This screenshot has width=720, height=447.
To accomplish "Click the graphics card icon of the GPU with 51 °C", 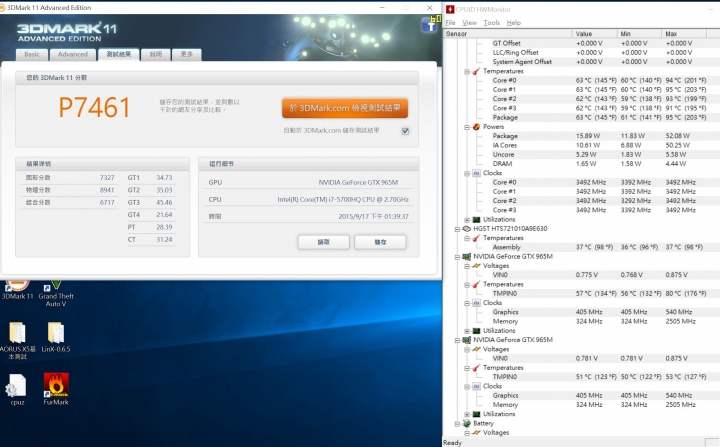I will [x=467, y=340].
